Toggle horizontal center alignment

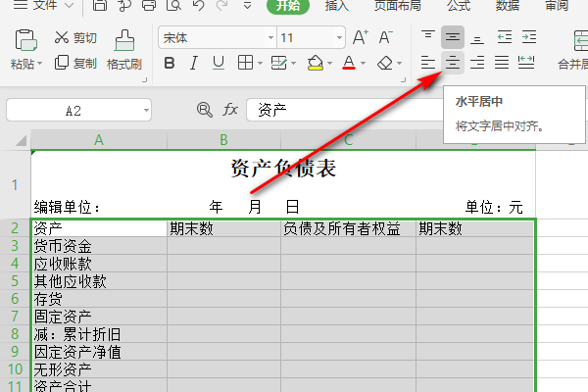tap(453, 64)
